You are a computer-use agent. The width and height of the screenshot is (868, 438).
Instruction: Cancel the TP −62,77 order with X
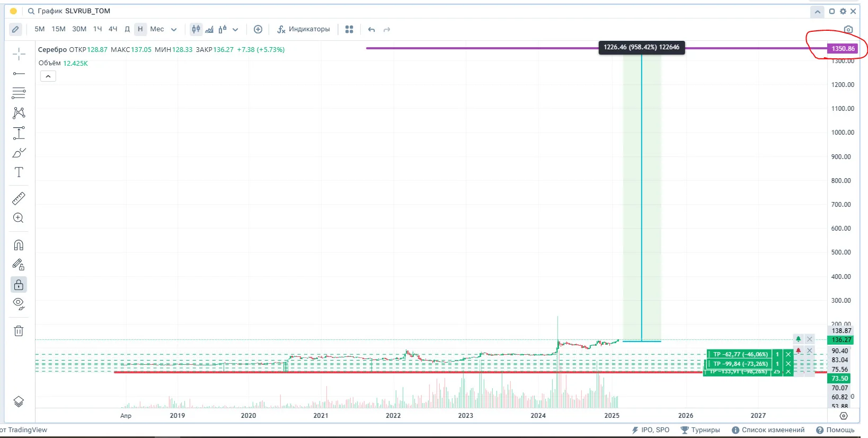pyautogui.click(x=788, y=354)
